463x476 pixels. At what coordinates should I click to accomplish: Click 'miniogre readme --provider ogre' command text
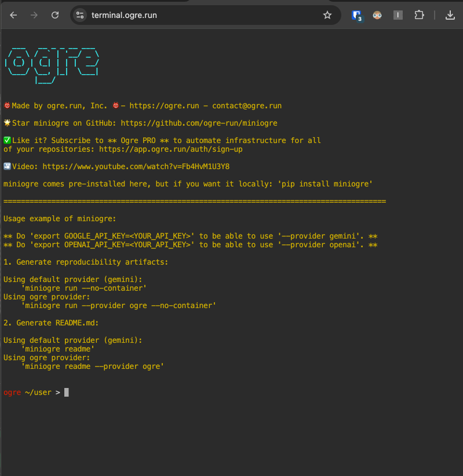tap(92, 367)
